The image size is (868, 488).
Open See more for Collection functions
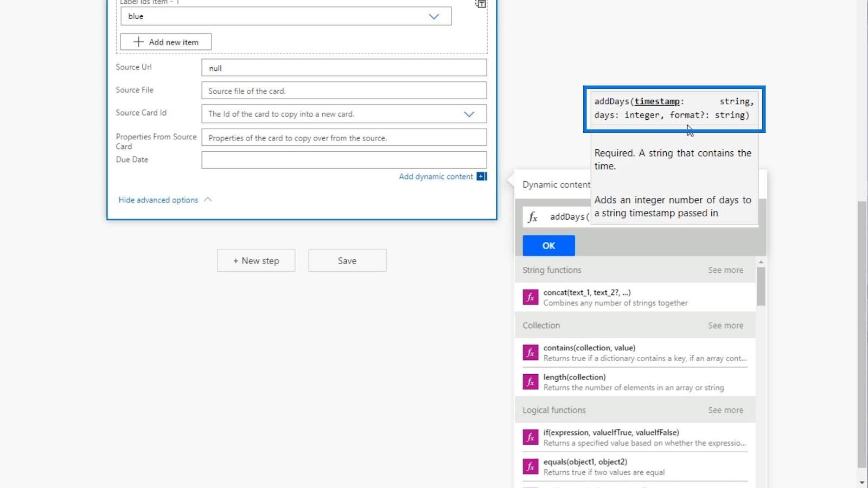[725, 325]
